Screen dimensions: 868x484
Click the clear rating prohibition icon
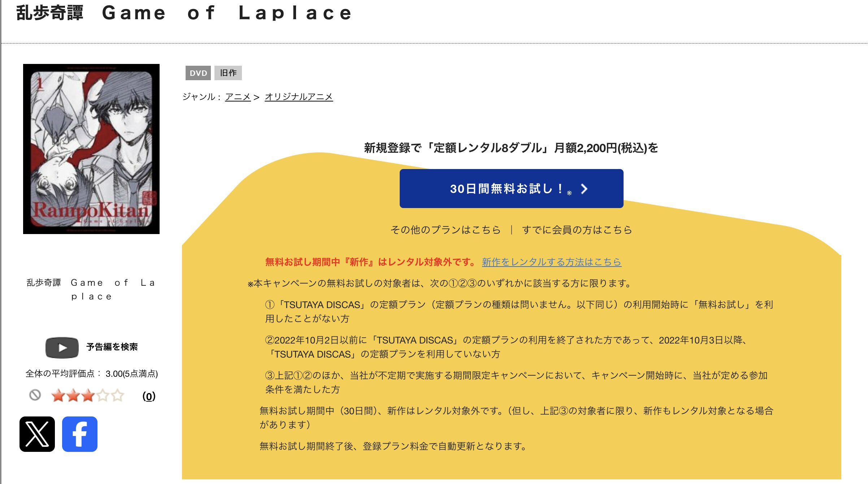pyautogui.click(x=35, y=395)
